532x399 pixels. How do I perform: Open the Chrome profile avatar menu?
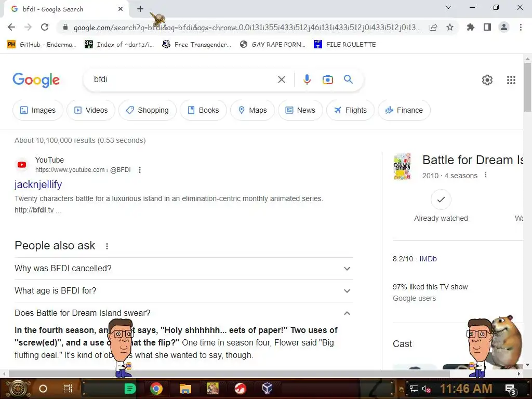pyautogui.click(x=504, y=27)
